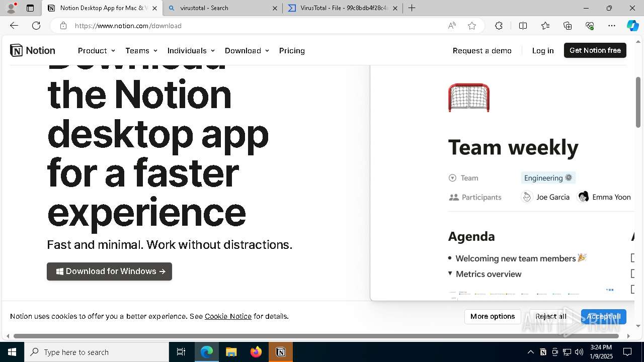Image resolution: width=644 pixels, height=362 pixels.
Task: Click the Notion logo in header
Action: 33,50
